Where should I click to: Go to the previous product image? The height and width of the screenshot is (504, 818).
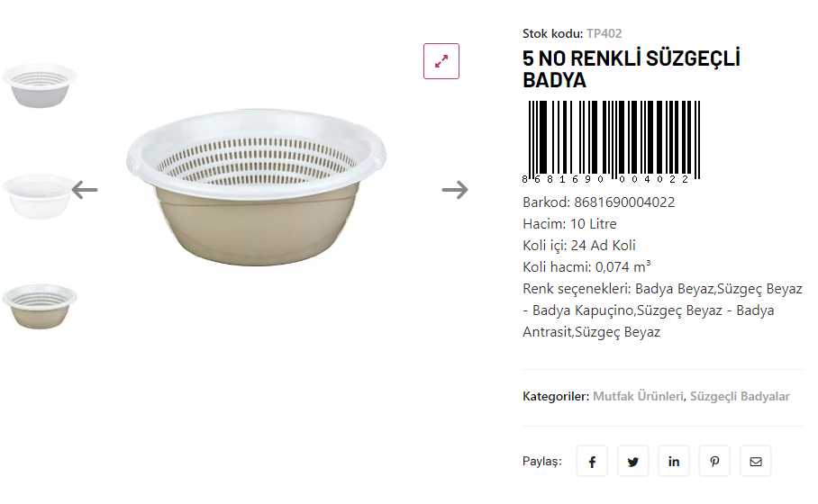pyautogui.click(x=85, y=190)
